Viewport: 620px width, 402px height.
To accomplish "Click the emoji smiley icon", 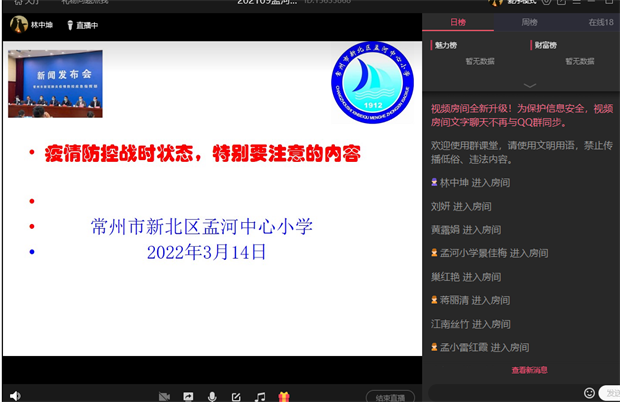I will pyautogui.click(x=589, y=393).
